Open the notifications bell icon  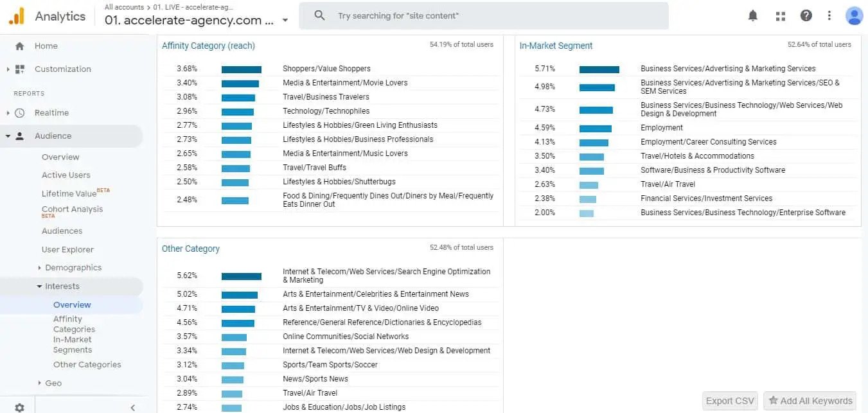pos(753,16)
